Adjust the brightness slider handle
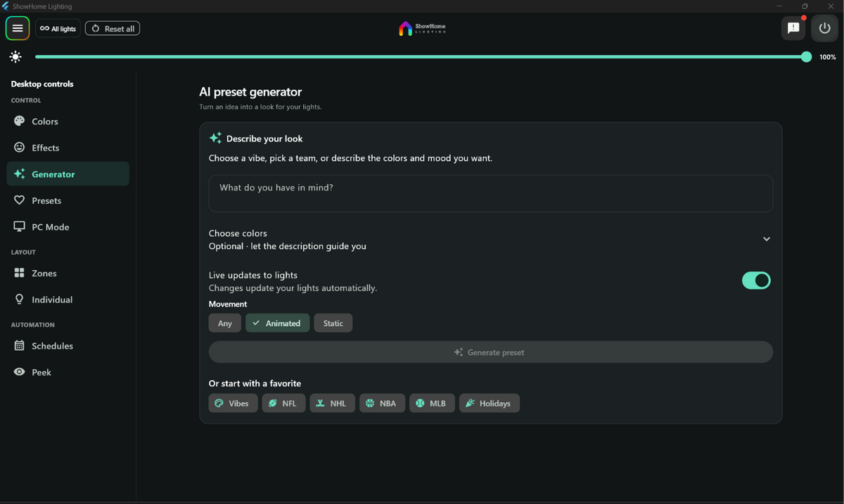844x504 pixels. click(806, 57)
